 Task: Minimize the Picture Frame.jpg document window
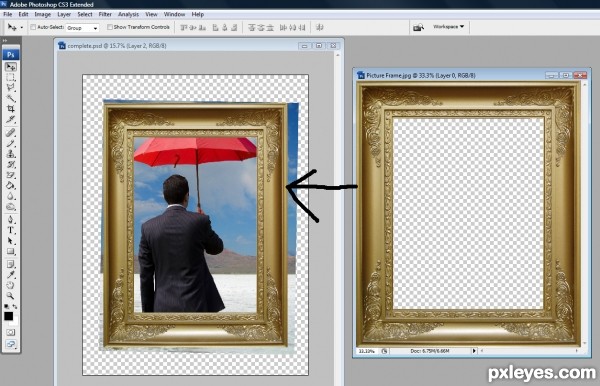(x=551, y=75)
